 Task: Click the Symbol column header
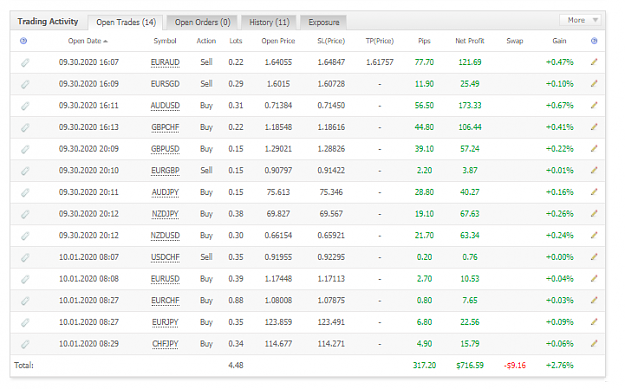coord(165,41)
